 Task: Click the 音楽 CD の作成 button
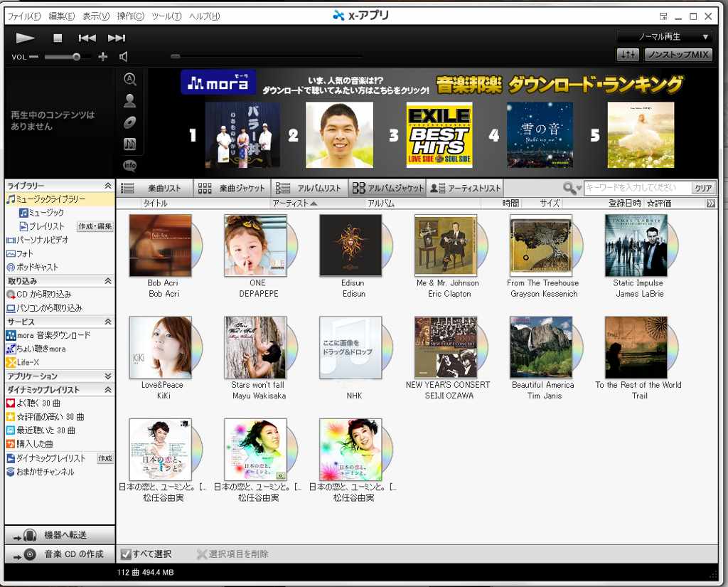coord(60,554)
